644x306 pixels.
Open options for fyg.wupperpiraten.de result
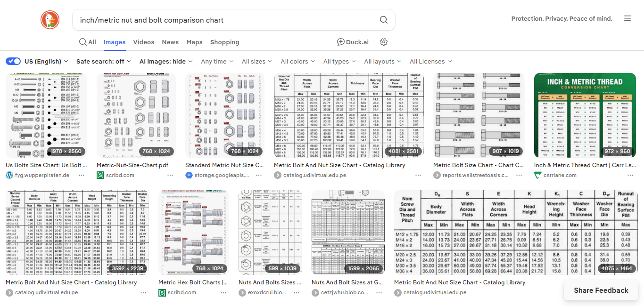click(x=82, y=175)
